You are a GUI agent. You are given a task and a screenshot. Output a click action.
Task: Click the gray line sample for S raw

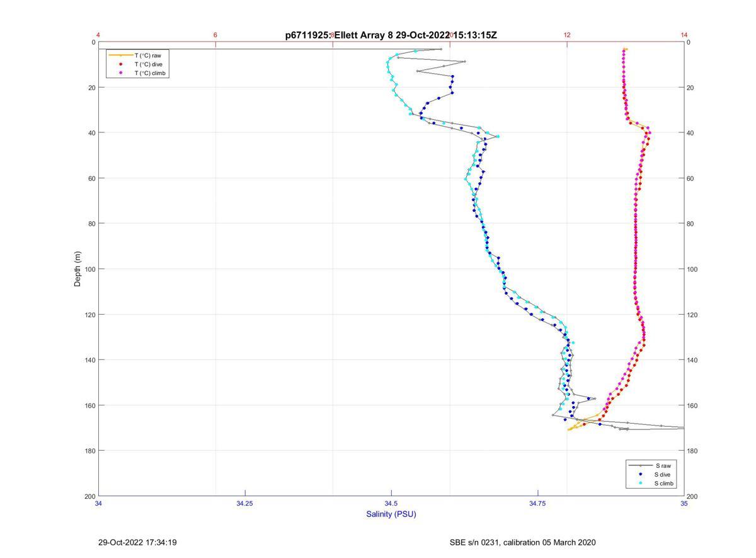(x=640, y=465)
